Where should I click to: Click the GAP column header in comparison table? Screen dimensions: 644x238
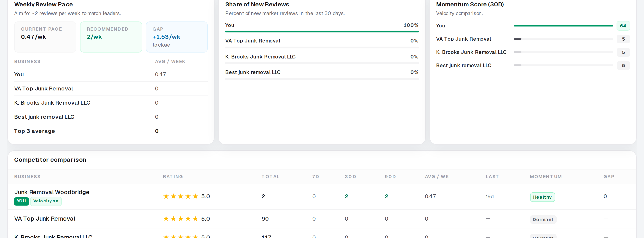tap(609, 177)
